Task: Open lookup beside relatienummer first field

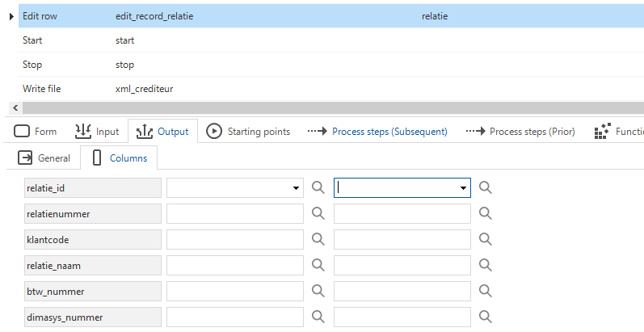Action: (318, 214)
